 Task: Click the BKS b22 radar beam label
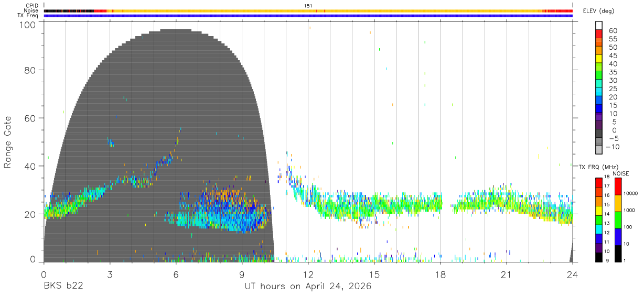pyautogui.click(x=62, y=287)
